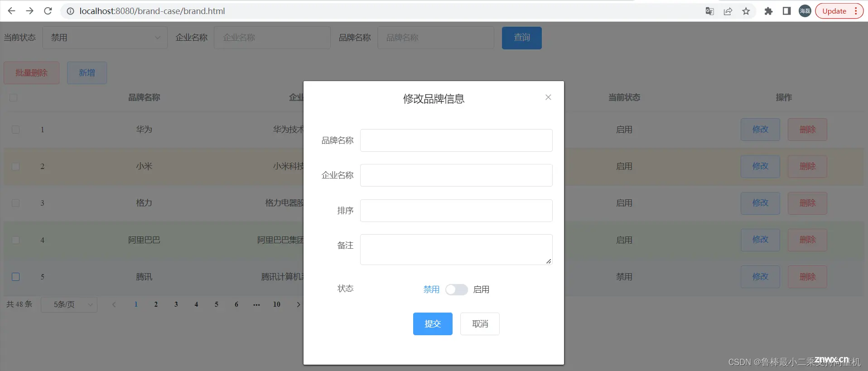Image resolution: width=868 pixels, height=371 pixels.
Task: Check the checkbox for row 5 腾讯
Action: tap(15, 277)
